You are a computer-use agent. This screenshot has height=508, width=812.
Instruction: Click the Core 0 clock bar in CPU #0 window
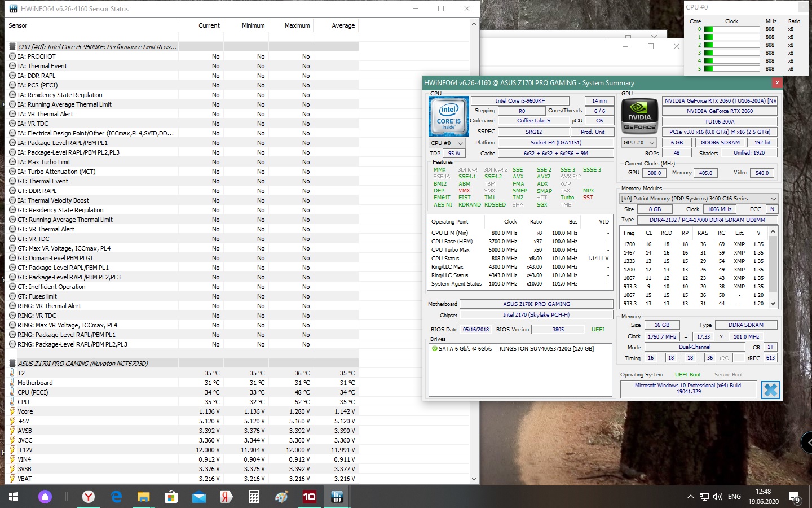[731, 29]
